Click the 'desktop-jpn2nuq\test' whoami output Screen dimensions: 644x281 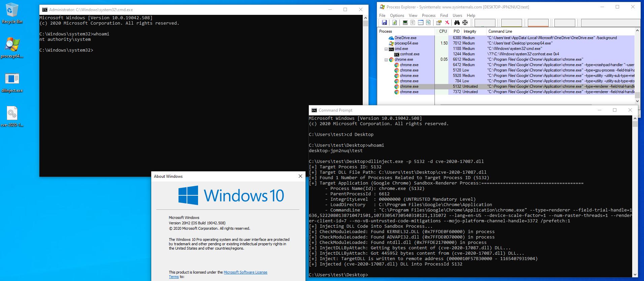pyautogui.click(x=336, y=151)
